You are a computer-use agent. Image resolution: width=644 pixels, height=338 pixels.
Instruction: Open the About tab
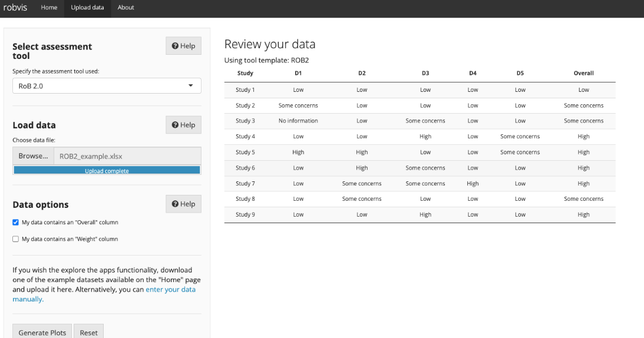tap(126, 8)
